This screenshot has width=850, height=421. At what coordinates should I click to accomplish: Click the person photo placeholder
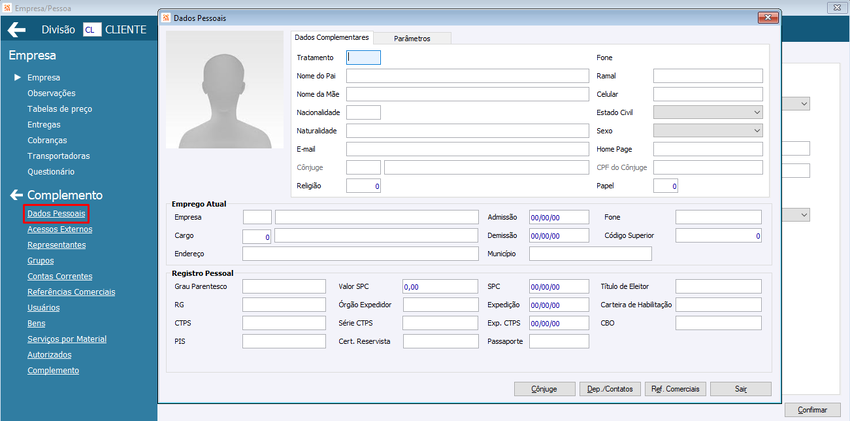224,89
